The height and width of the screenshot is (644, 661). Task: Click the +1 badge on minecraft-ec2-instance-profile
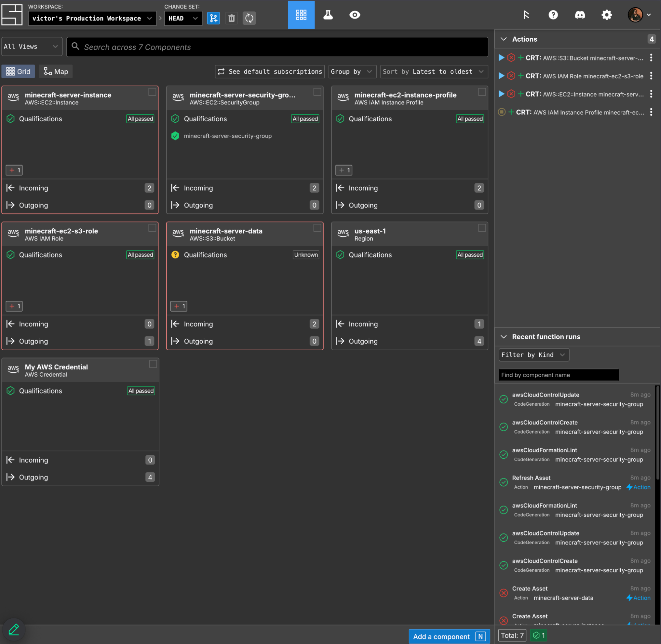(344, 170)
